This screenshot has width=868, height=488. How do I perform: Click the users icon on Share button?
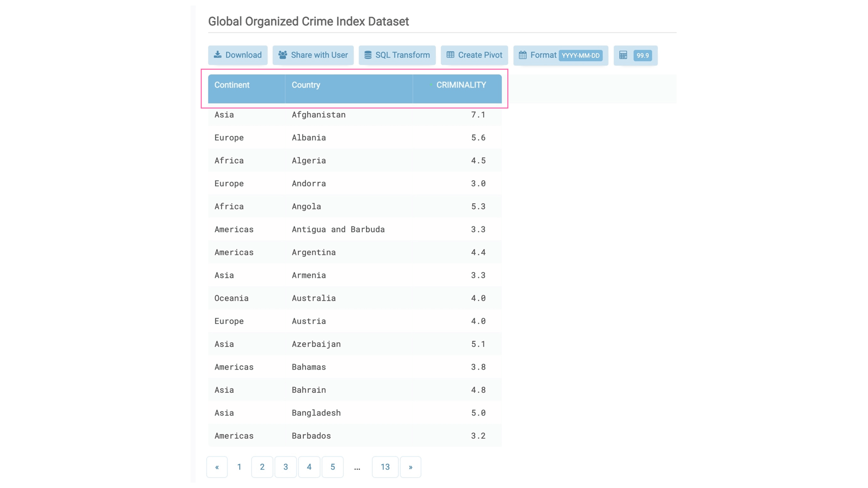pos(283,55)
